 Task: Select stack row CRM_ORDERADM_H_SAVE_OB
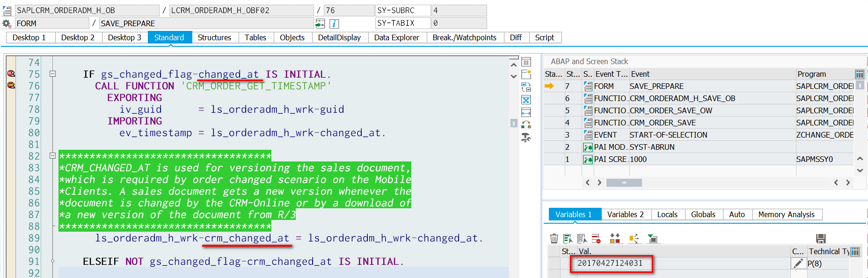(x=700, y=98)
